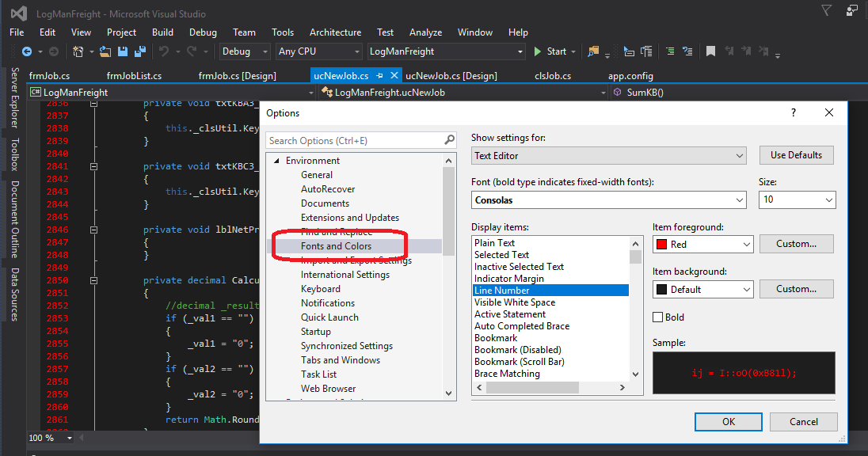Click the Clear Bookmarks icon
This screenshot has height=456, width=868.
coord(763,51)
